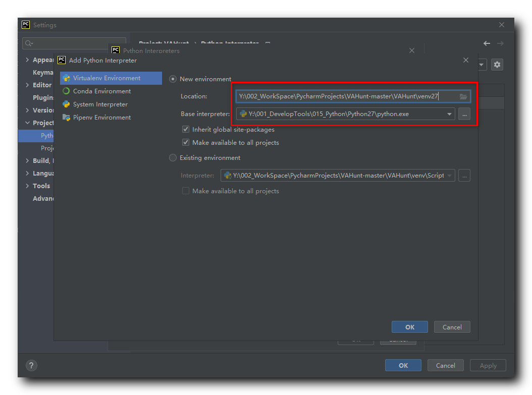Open Settings help question mark icon

point(31,366)
